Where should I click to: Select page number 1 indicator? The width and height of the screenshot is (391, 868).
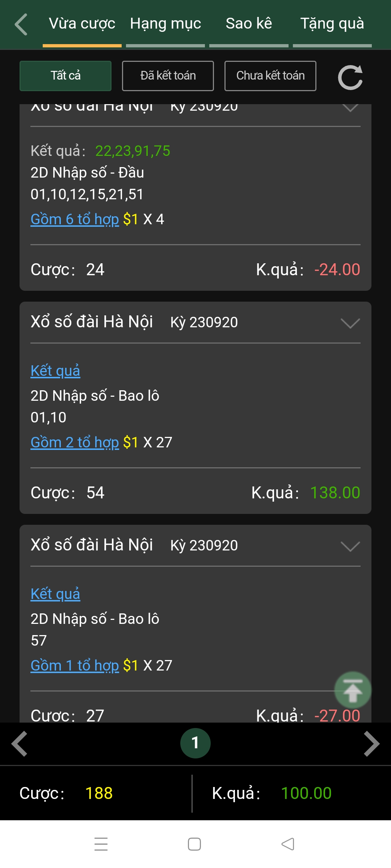195,743
